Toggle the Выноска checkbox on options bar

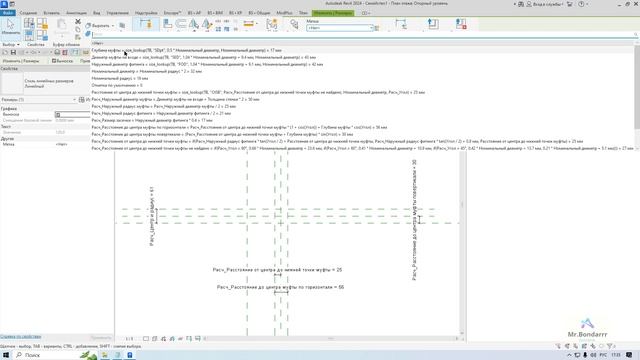pyautogui.click(x=54, y=61)
